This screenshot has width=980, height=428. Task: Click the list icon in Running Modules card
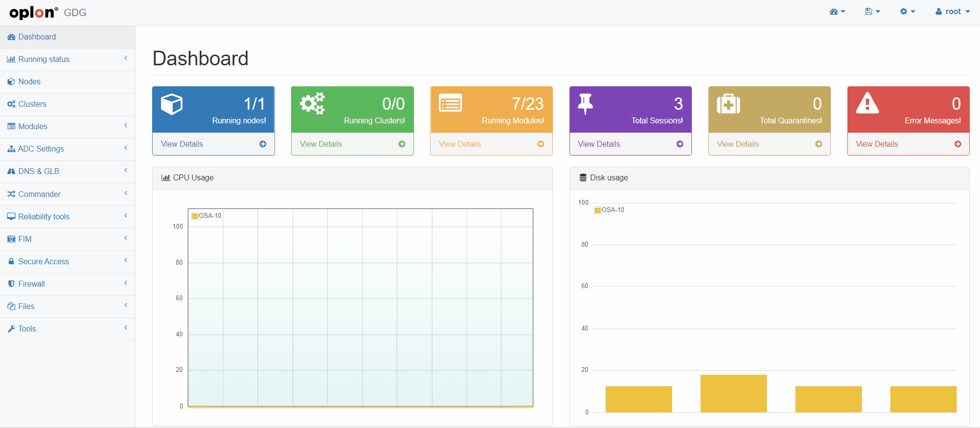point(450,103)
